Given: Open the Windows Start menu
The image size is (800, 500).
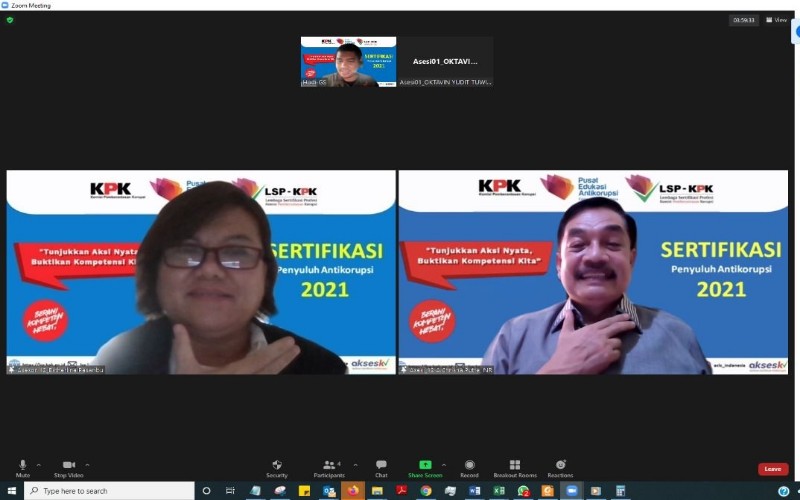Looking at the screenshot, I should [x=11, y=491].
